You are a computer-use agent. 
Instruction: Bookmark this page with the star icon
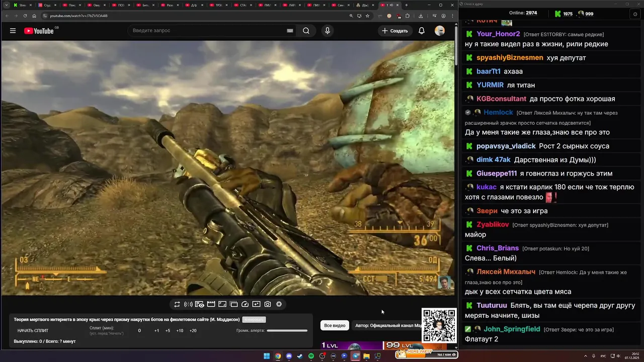coord(367,16)
